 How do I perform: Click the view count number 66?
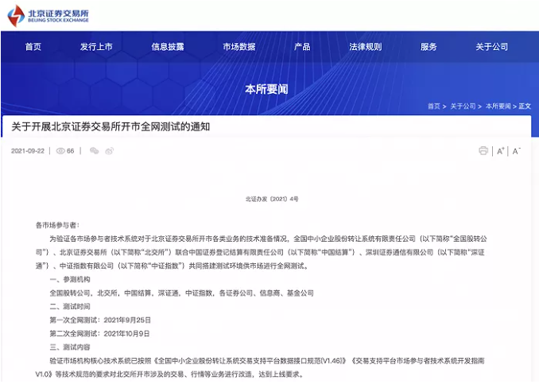[x=71, y=151]
